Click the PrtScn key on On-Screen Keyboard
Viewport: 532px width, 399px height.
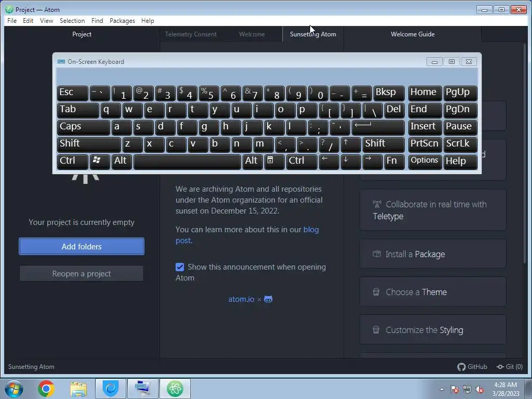click(x=425, y=144)
